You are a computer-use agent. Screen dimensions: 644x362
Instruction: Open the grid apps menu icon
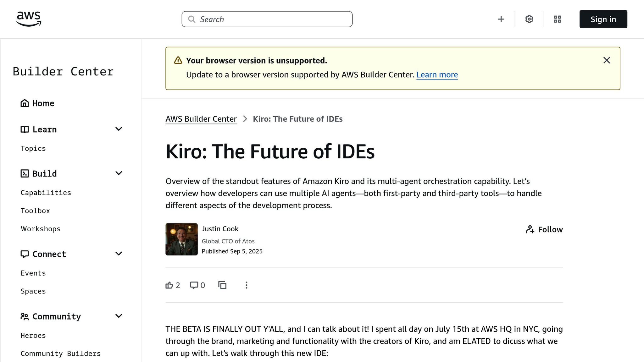click(x=557, y=19)
